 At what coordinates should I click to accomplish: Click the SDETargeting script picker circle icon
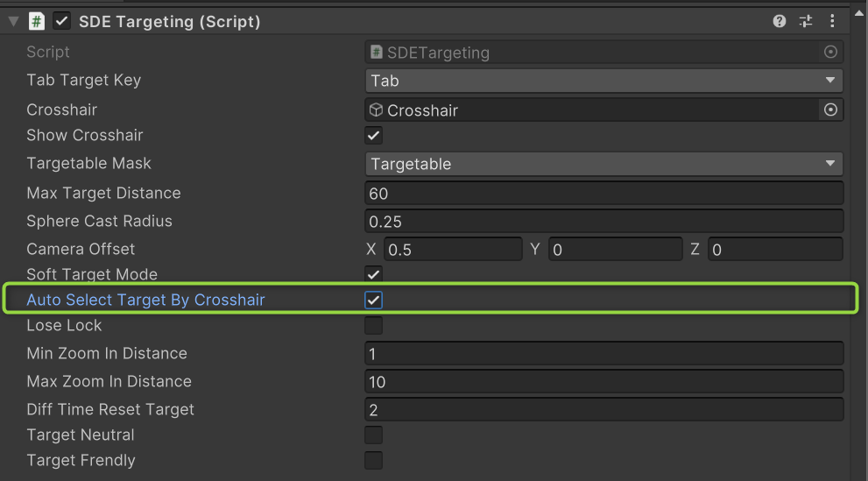(830, 53)
